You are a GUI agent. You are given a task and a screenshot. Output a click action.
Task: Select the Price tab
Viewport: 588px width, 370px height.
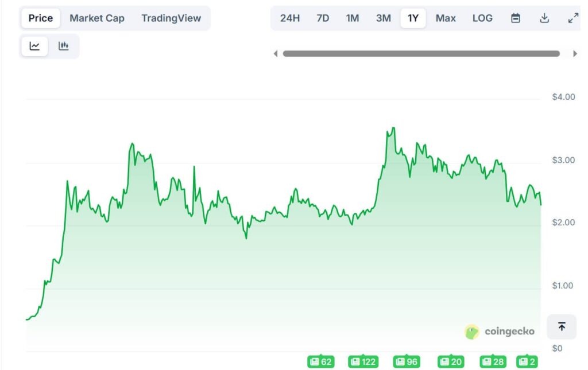tap(41, 18)
